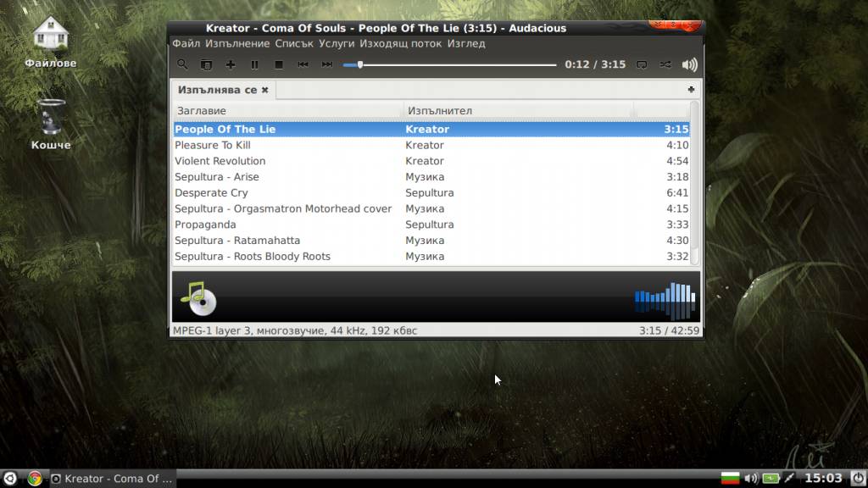Open the volume control speaker icon
Screen dimensions: 868x488
tap(690, 64)
